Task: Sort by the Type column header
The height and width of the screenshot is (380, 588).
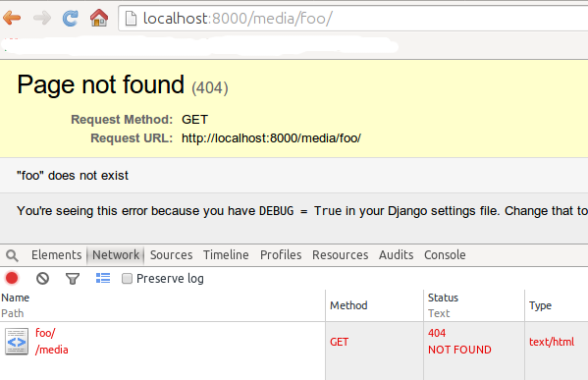Action: 557,305
